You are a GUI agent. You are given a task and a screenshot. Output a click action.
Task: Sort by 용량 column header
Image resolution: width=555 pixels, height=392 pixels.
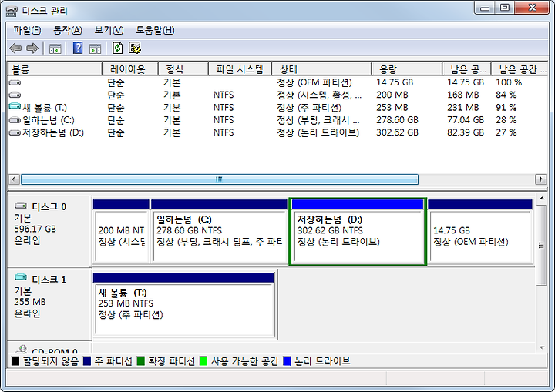407,69
